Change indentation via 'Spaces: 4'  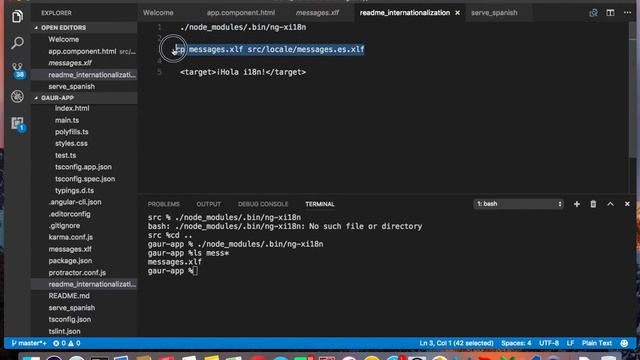516,343
